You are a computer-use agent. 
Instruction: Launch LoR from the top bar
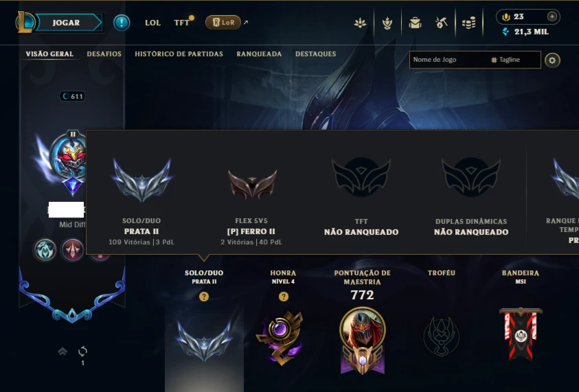tap(223, 23)
